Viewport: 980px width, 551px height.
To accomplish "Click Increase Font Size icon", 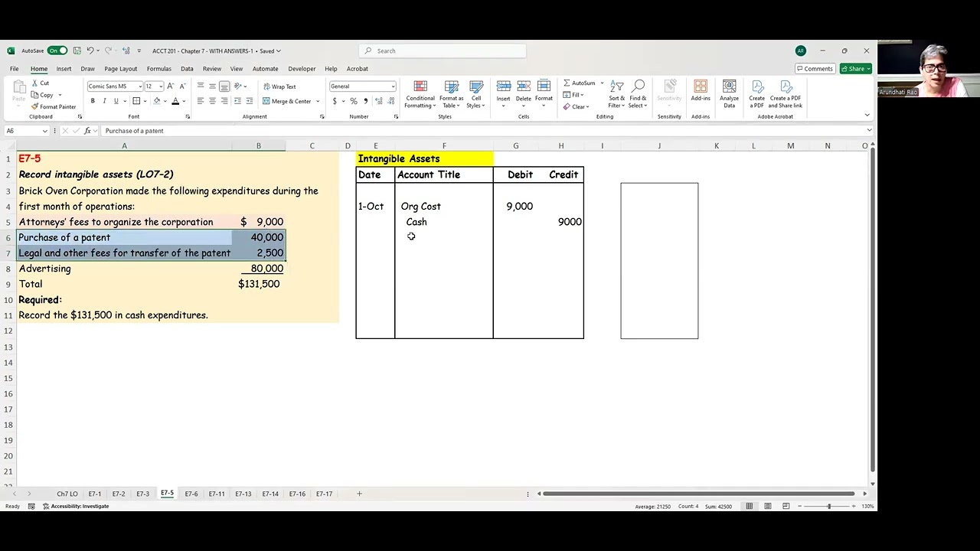I will tap(170, 86).
